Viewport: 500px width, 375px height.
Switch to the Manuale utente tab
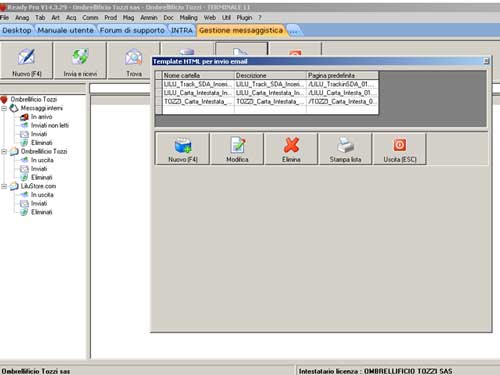click(x=65, y=30)
